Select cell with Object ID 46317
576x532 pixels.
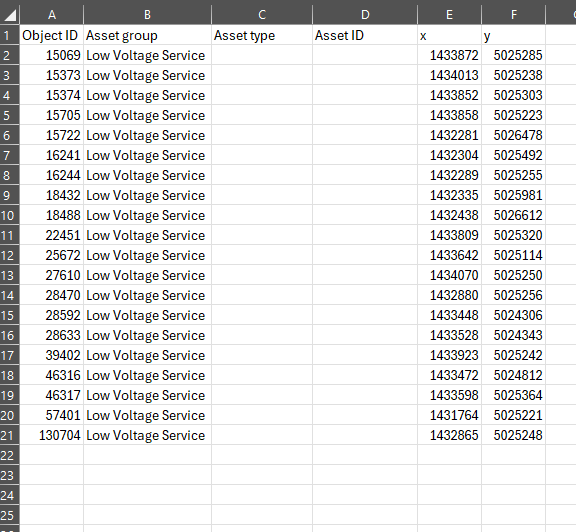point(51,395)
